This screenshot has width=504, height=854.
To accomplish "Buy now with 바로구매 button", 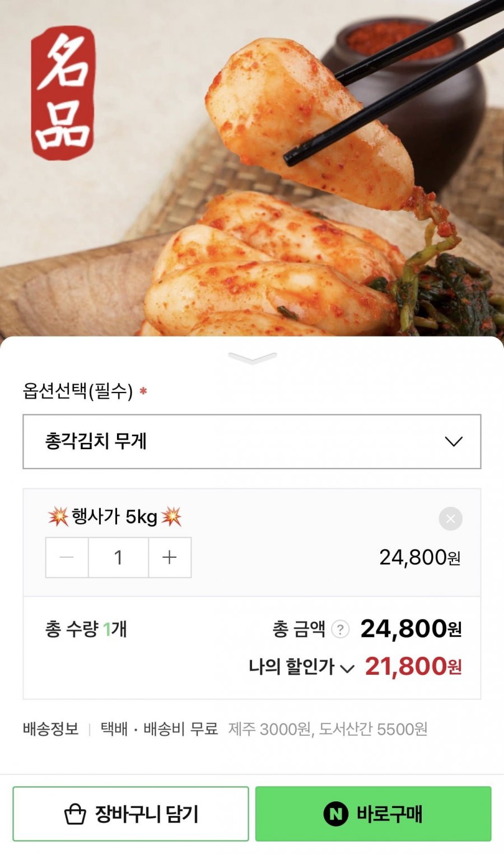I will tap(373, 814).
